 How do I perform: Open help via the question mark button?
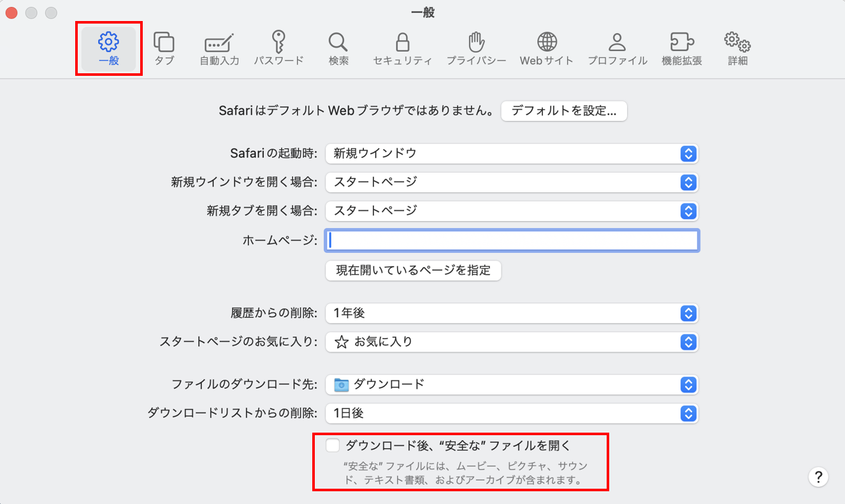818,477
